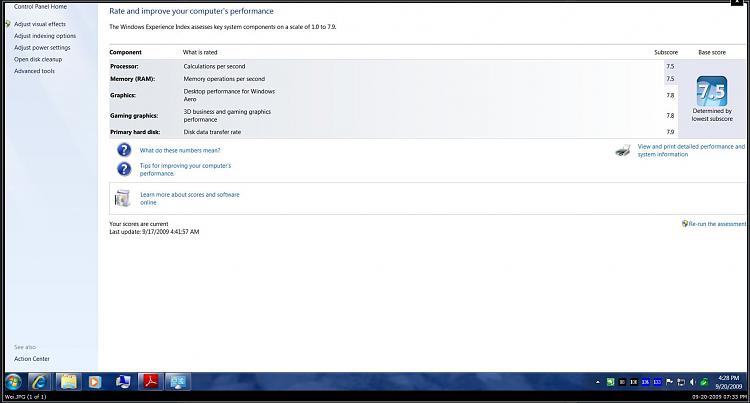This screenshot has width=750, height=403.
Task: Click the 7.5 base score badge
Action: (712, 91)
